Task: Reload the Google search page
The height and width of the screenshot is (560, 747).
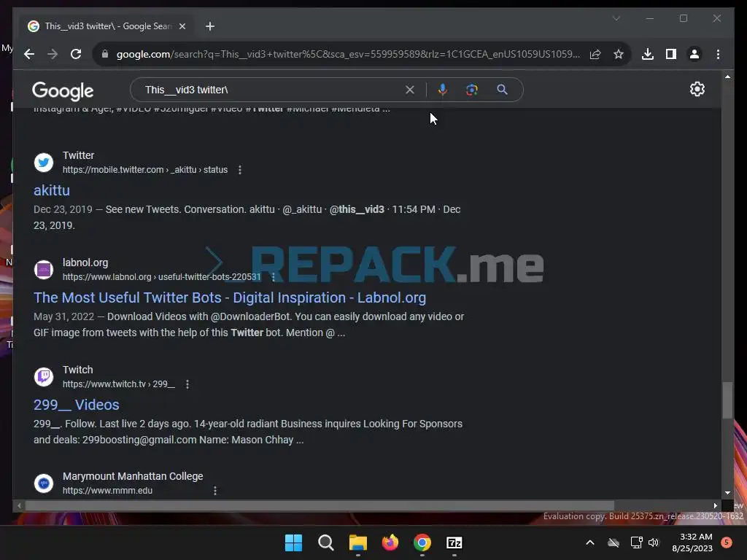Action: tap(76, 54)
